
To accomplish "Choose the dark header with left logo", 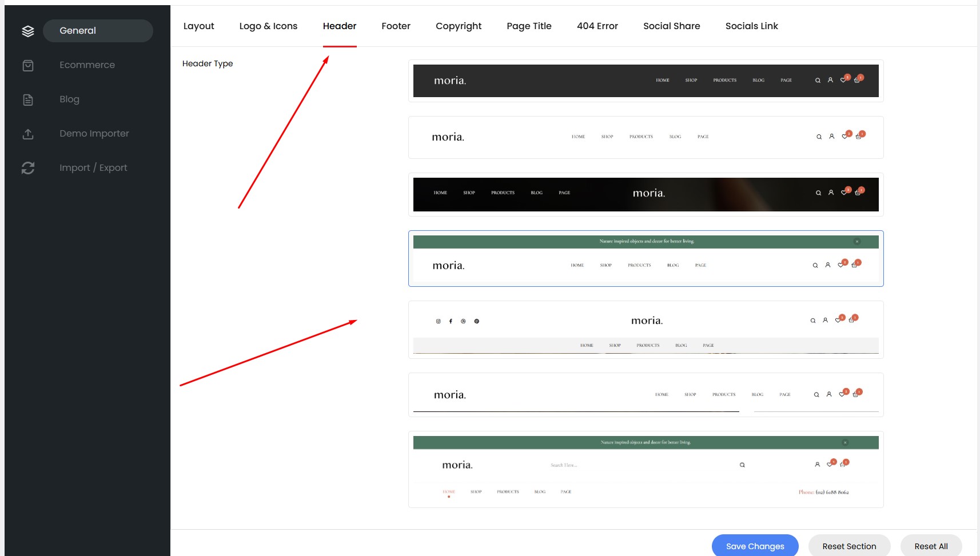I will (x=646, y=81).
